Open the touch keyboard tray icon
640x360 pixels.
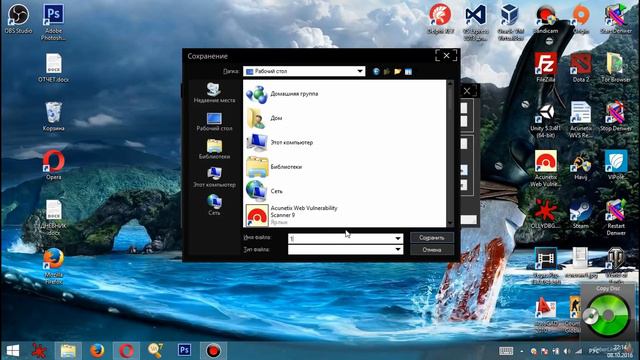pos(506,351)
